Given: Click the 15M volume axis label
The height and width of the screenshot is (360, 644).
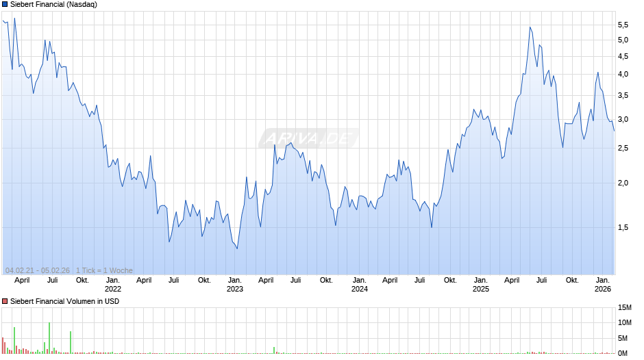Looking at the screenshot, I should (625, 308).
